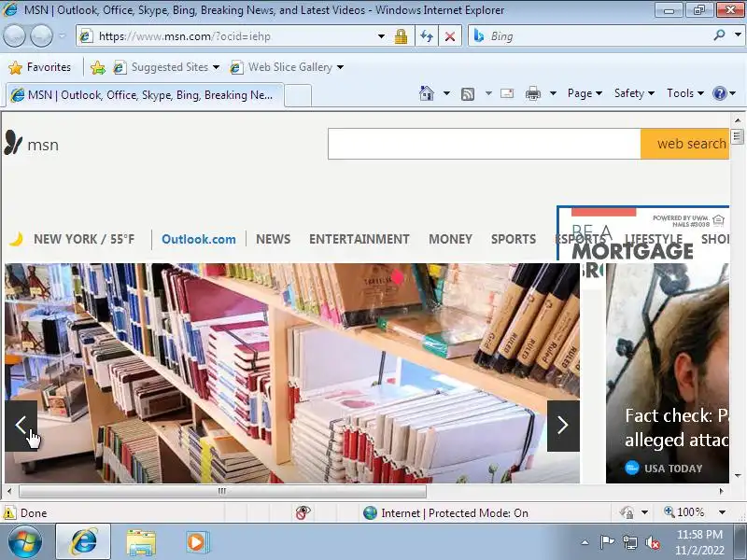Show next slide in carousel
The height and width of the screenshot is (560, 747).
pyautogui.click(x=563, y=426)
